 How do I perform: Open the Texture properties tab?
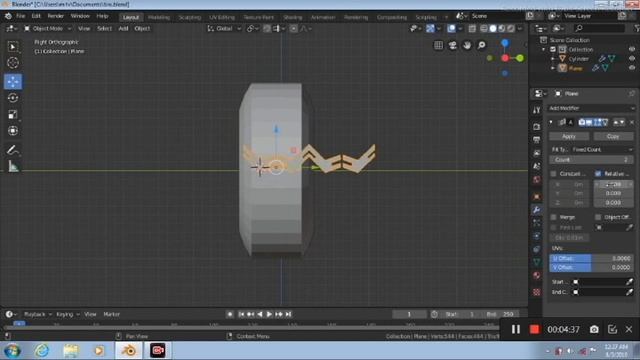pos(537,292)
